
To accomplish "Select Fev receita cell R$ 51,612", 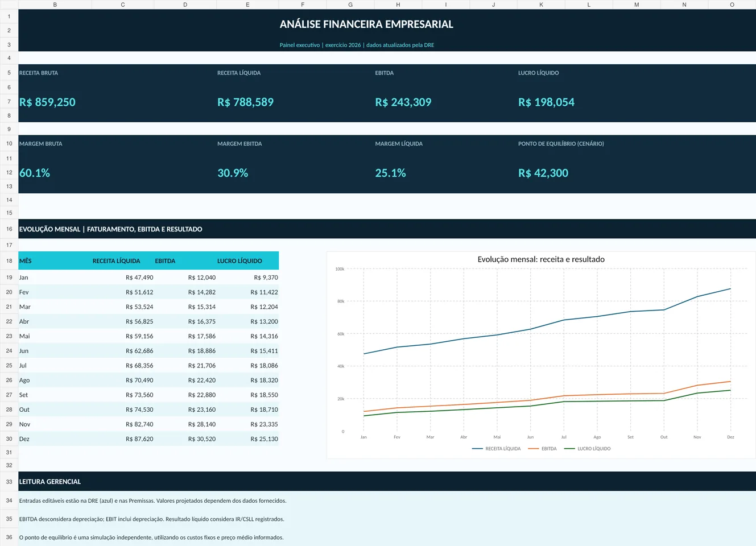I will [123, 292].
